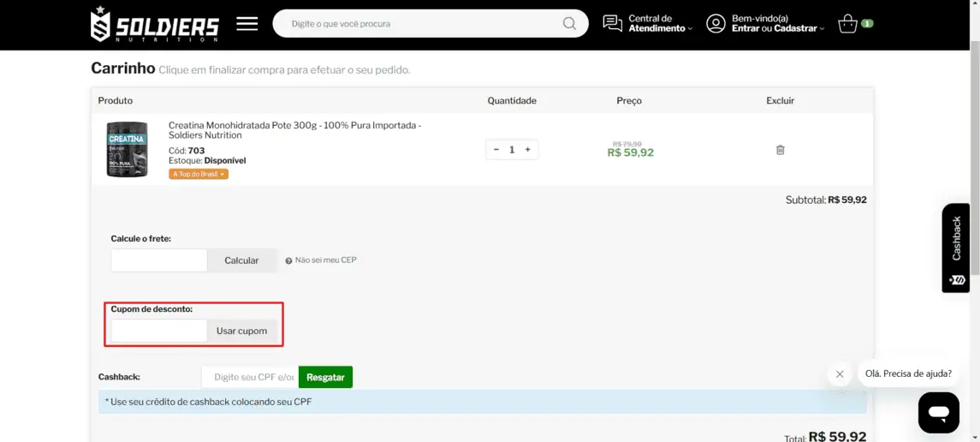980x442 pixels.
Task: Click the product code 'Cód: 703' text
Action: [187, 151]
